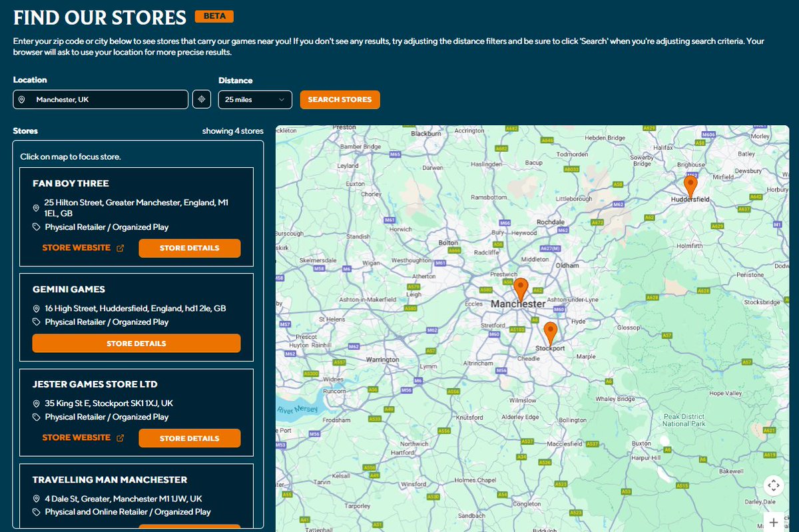Click the tag icon in Fan Boy Three card
Viewport: 799px width, 532px height.
pyautogui.click(x=36, y=228)
